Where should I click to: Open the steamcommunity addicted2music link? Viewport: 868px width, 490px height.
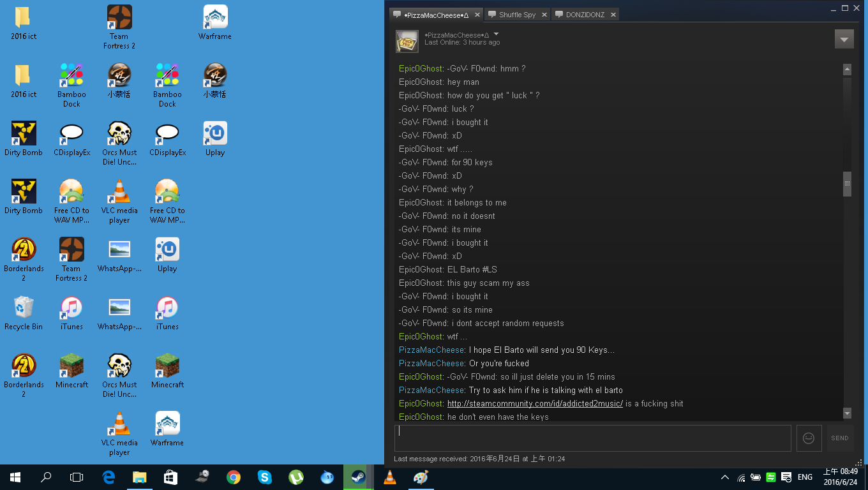click(535, 404)
